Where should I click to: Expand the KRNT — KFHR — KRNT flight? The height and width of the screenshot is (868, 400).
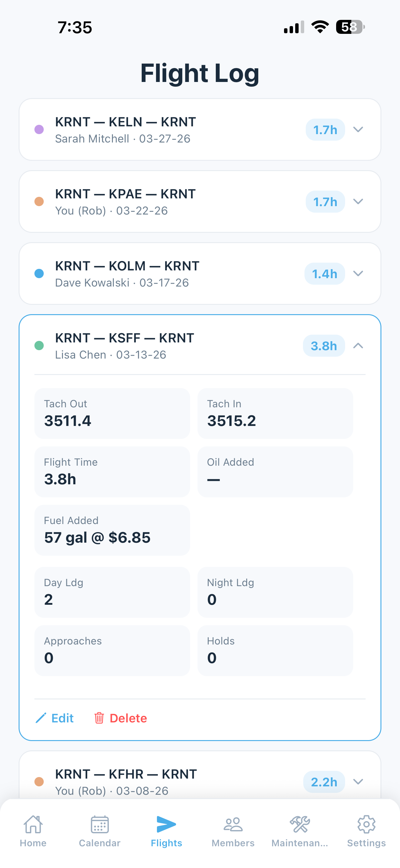pyautogui.click(x=358, y=782)
